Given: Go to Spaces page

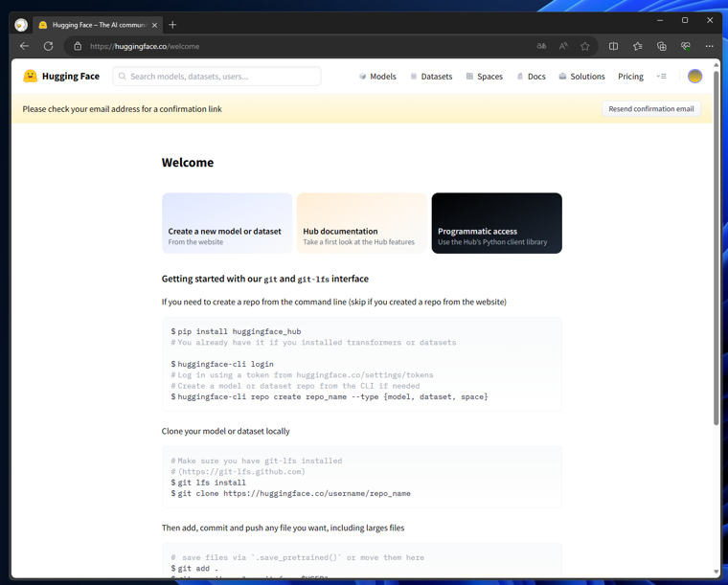Looking at the screenshot, I should click(x=485, y=76).
